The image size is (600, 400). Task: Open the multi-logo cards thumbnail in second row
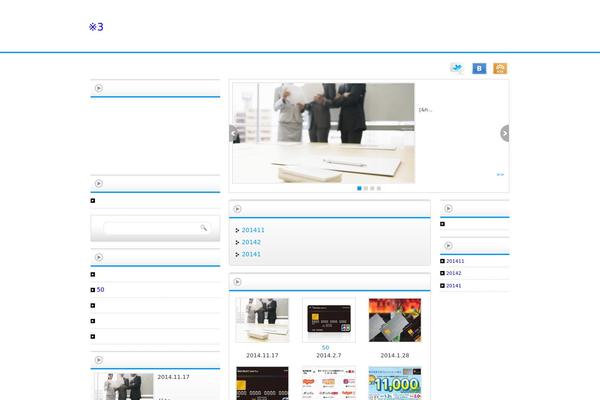pyautogui.click(x=329, y=383)
